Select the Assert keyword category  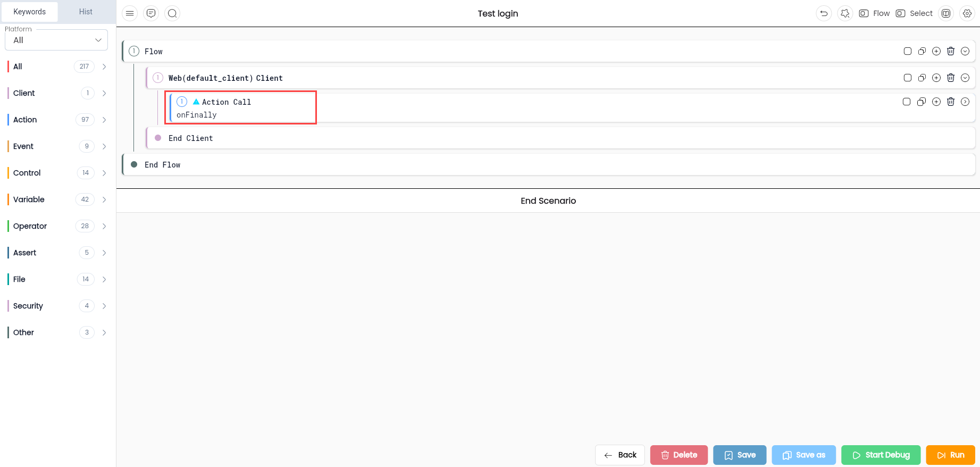(57, 253)
